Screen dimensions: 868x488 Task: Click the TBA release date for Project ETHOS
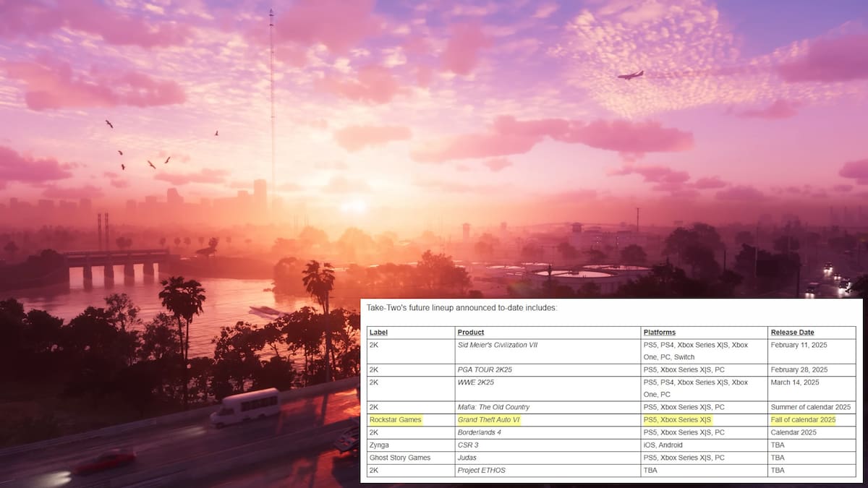pos(778,470)
